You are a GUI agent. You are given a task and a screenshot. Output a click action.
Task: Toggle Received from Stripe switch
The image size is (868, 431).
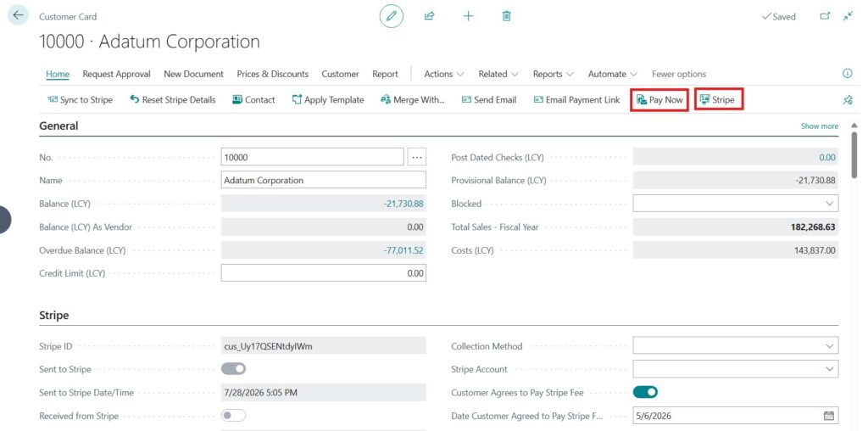pyautogui.click(x=234, y=416)
